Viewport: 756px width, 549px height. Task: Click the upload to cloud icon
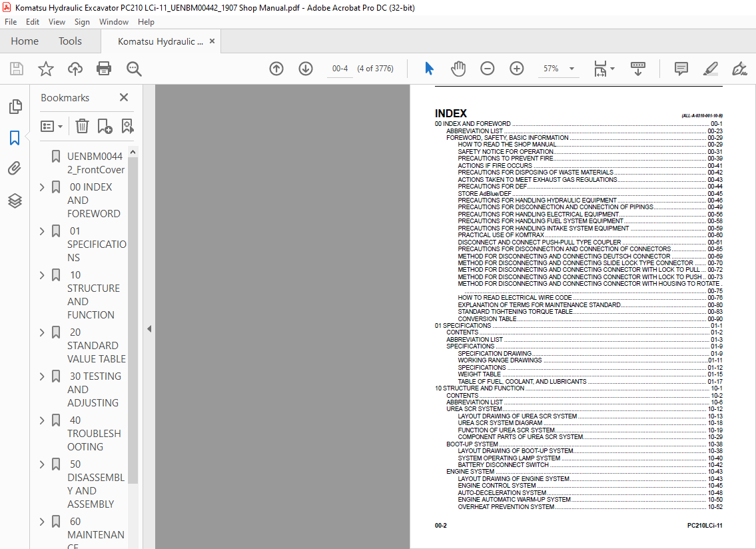pos(75,69)
